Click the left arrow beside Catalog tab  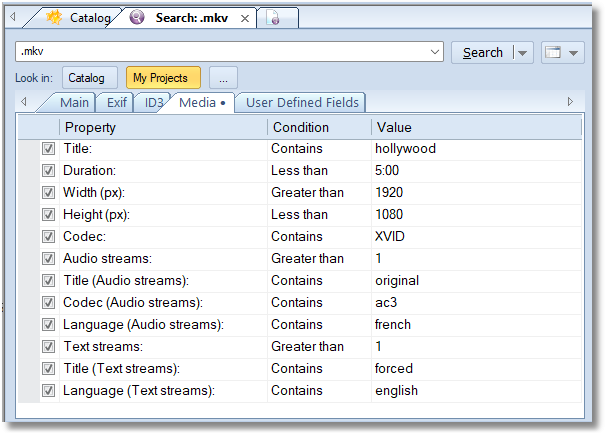(x=12, y=17)
